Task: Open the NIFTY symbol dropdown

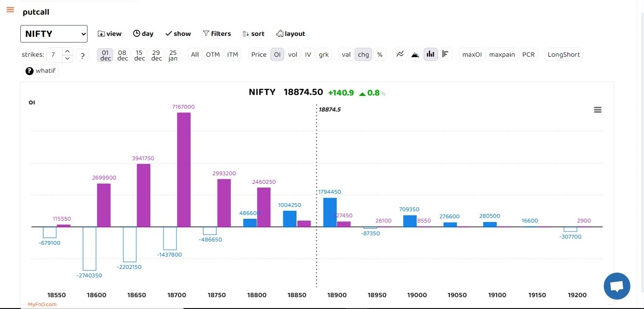Action: coord(54,34)
